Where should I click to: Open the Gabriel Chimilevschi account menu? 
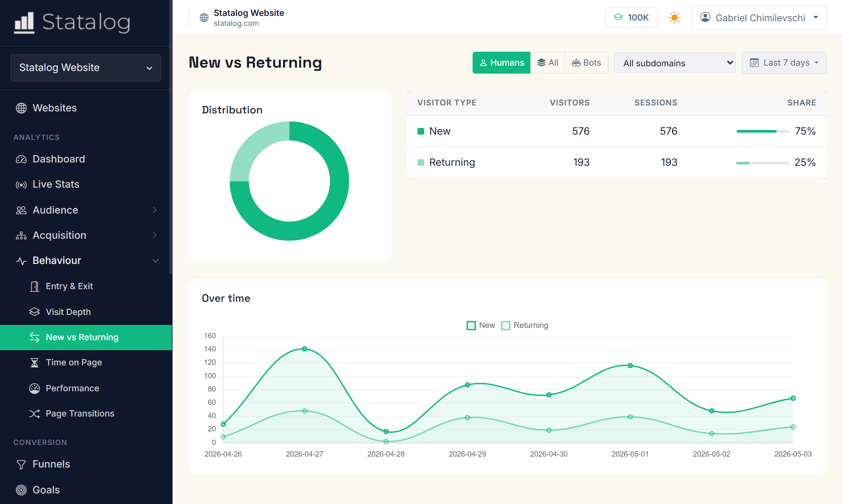click(x=759, y=18)
